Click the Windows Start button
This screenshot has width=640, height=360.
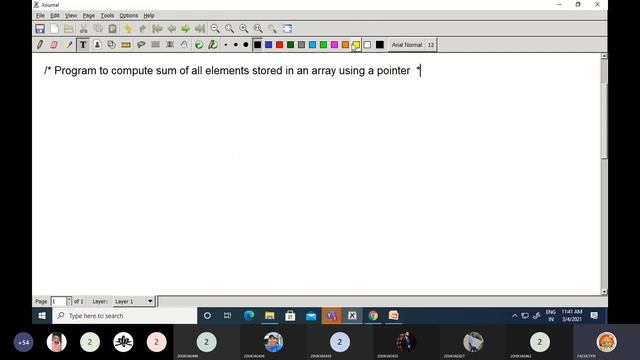click(x=42, y=316)
